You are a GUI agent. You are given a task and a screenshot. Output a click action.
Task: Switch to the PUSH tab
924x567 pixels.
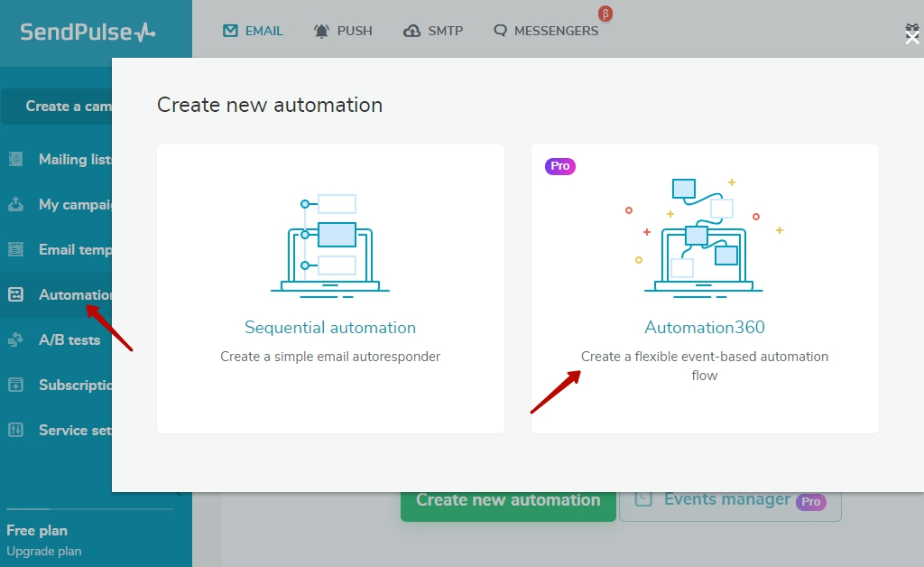(x=343, y=31)
